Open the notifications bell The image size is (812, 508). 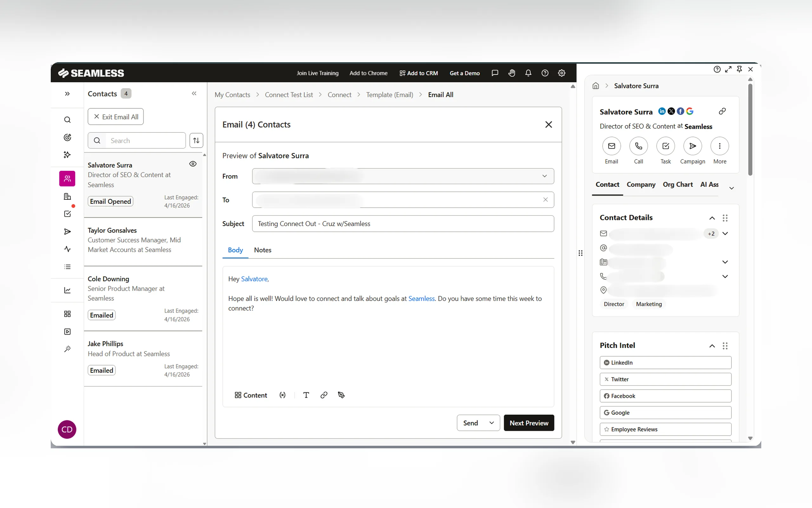528,73
